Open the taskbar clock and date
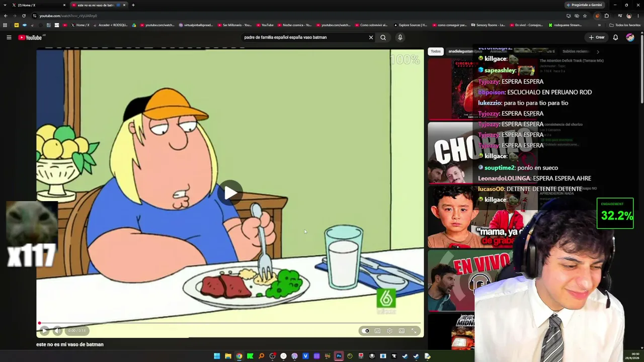Screen dimensions: 644x362 632,356
